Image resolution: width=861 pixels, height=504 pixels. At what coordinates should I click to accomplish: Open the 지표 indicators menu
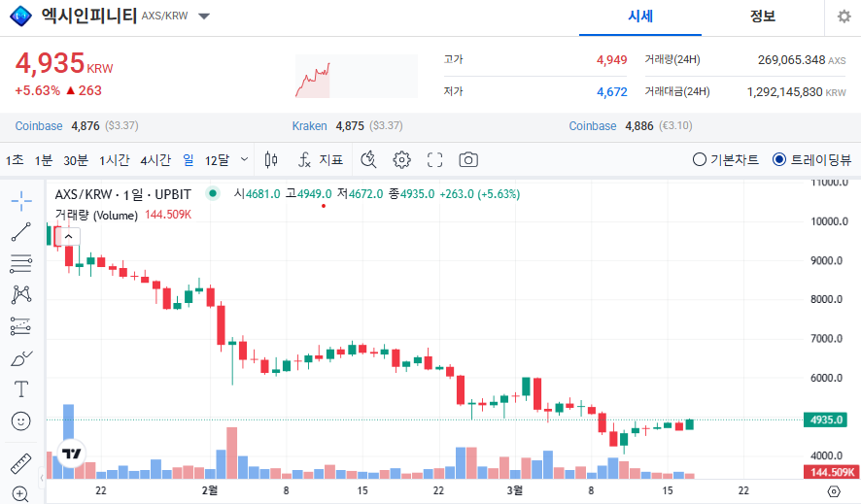click(320, 159)
